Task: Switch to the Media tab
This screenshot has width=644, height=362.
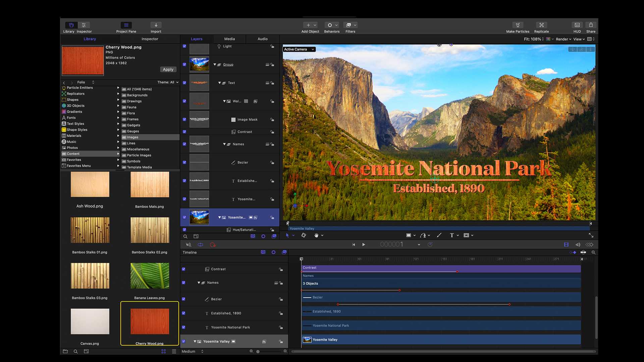Action: 229,39
